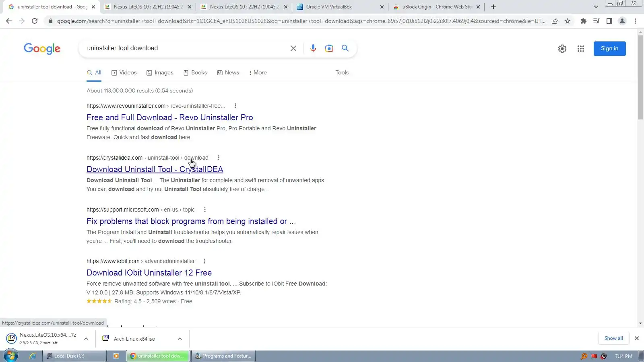Open Download IObit Uninstaller 12 Free link
This screenshot has width=644, height=362.
coord(149,273)
